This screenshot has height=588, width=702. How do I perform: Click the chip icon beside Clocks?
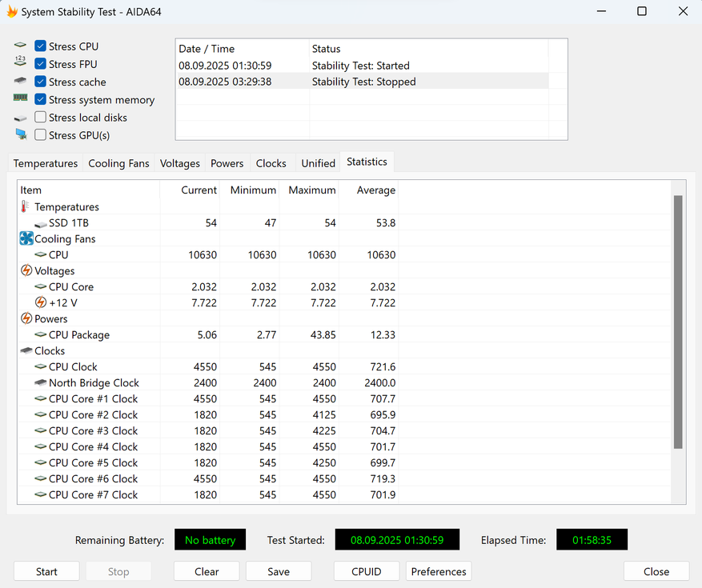[26, 350]
